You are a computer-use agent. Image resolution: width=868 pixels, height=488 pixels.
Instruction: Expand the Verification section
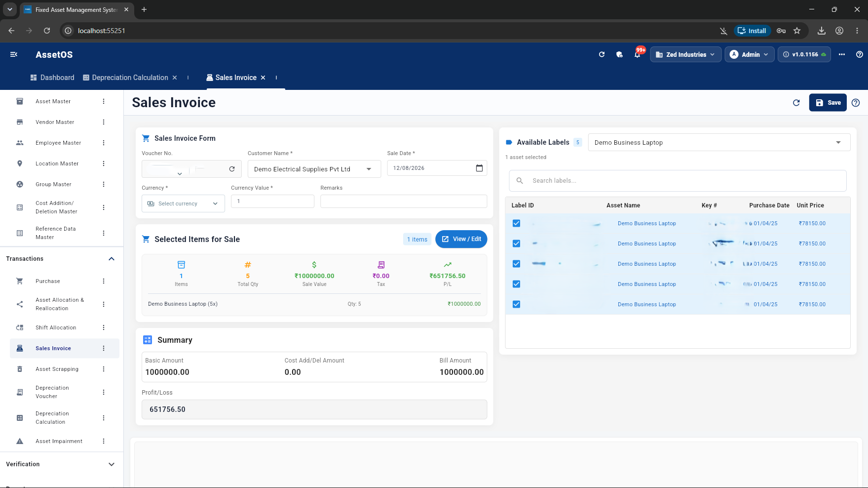tap(112, 464)
